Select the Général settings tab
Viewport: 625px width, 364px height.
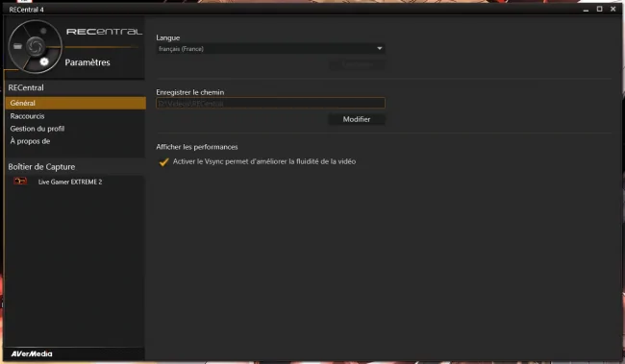coord(76,103)
